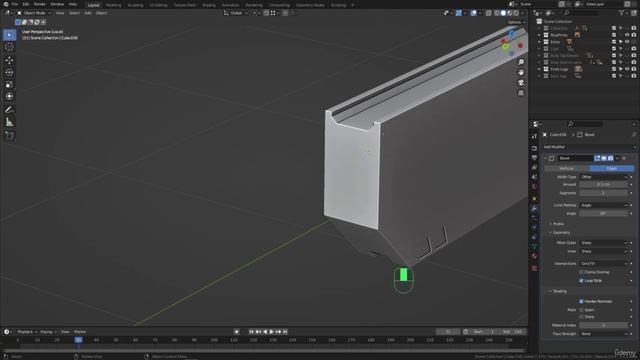Screen dimensions: 640x360
Task: Open the outliner filter funnel icon
Action: click(622, 13)
